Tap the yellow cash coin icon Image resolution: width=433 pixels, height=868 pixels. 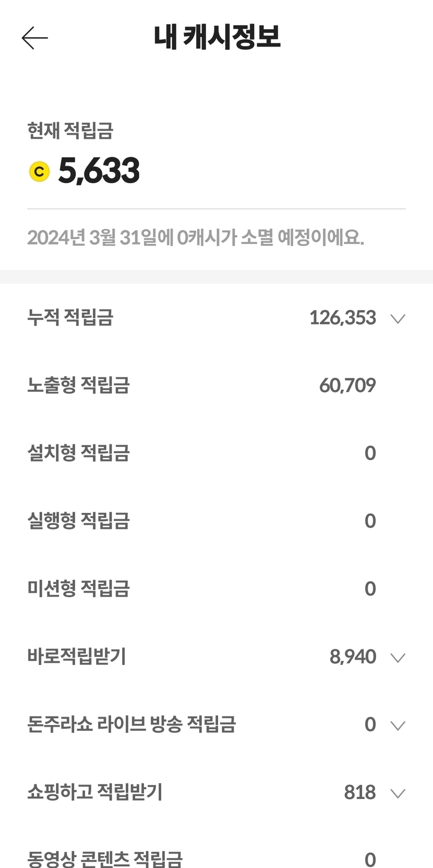[x=39, y=171]
